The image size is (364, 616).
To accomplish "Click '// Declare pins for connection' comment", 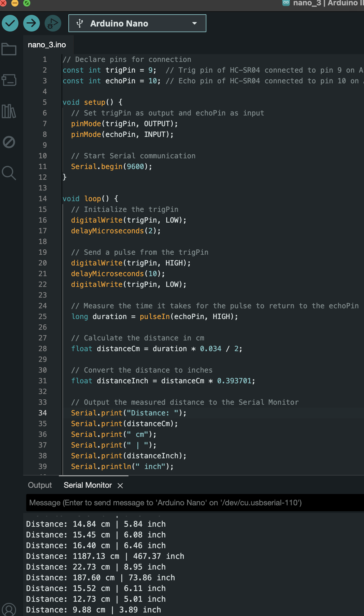I will tap(127, 60).
